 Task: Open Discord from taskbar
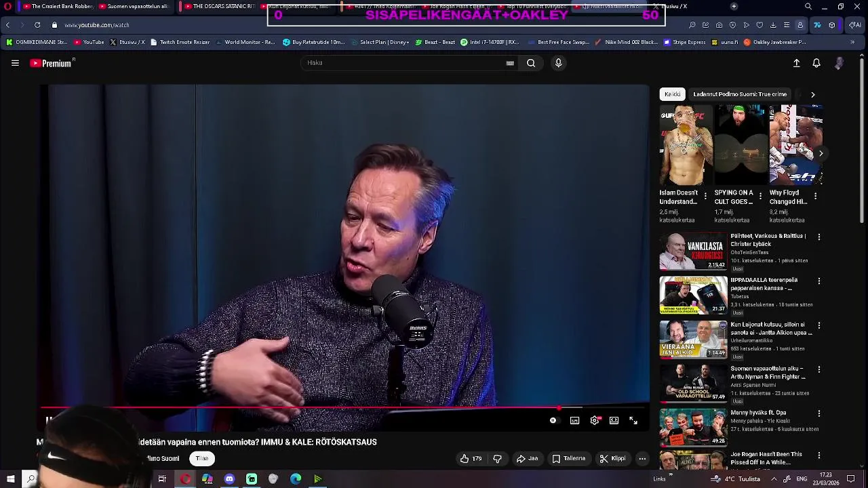click(229, 479)
